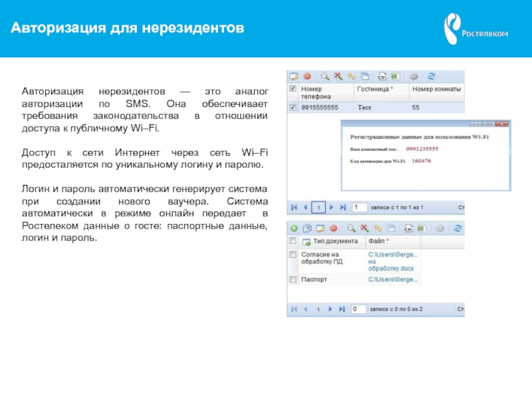The height and width of the screenshot is (399, 532).
Task: Open search via magnifier icon in upper grid
Action: coord(325,76)
